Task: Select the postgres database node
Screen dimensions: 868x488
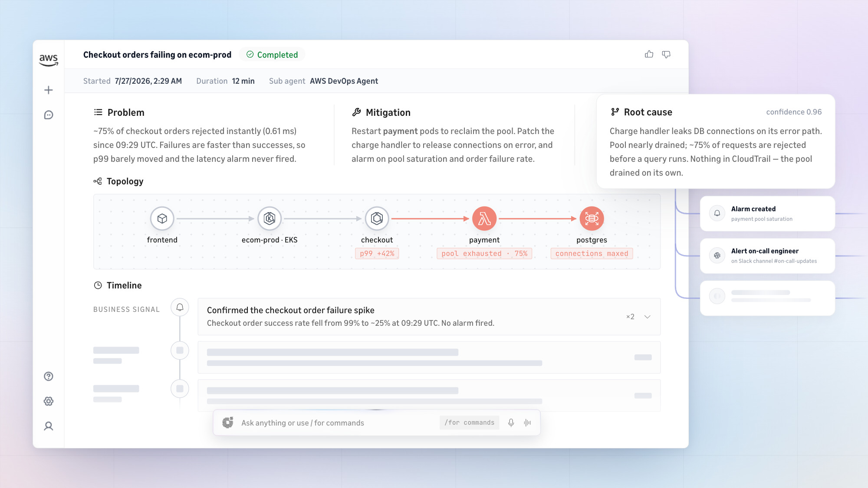Action: pyautogui.click(x=592, y=219)
